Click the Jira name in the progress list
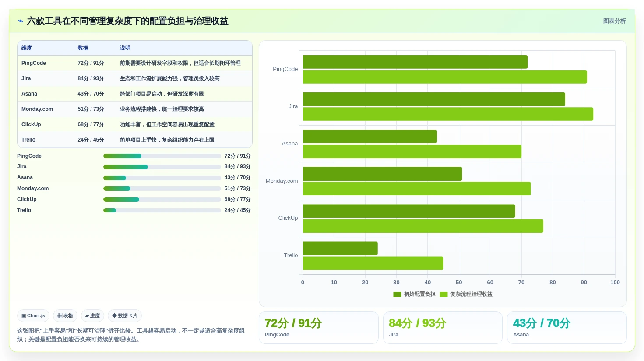Viewport: 644px width, 361px height. [22, 167]
